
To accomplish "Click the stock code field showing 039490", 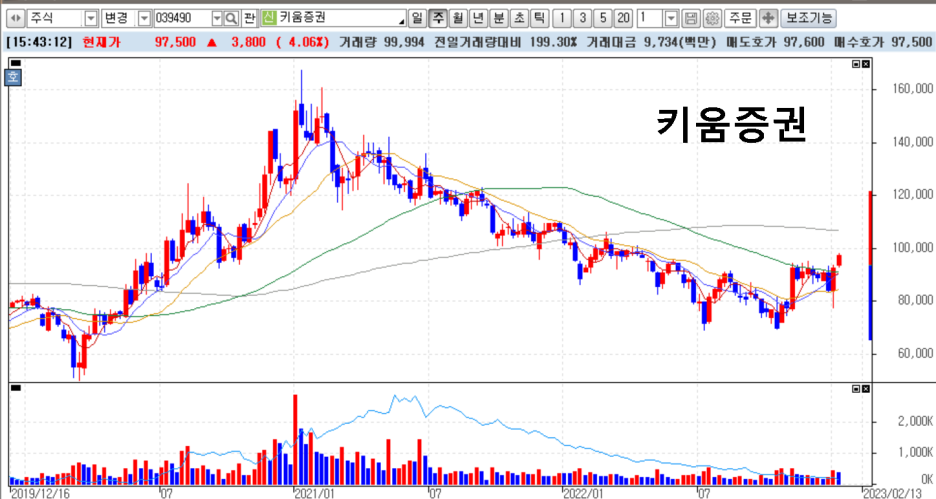I will point(183,19).
